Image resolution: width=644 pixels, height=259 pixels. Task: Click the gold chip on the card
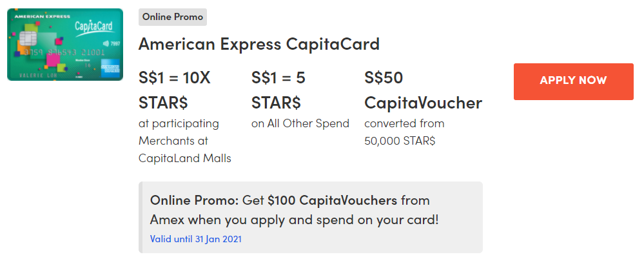pos(28,38)
